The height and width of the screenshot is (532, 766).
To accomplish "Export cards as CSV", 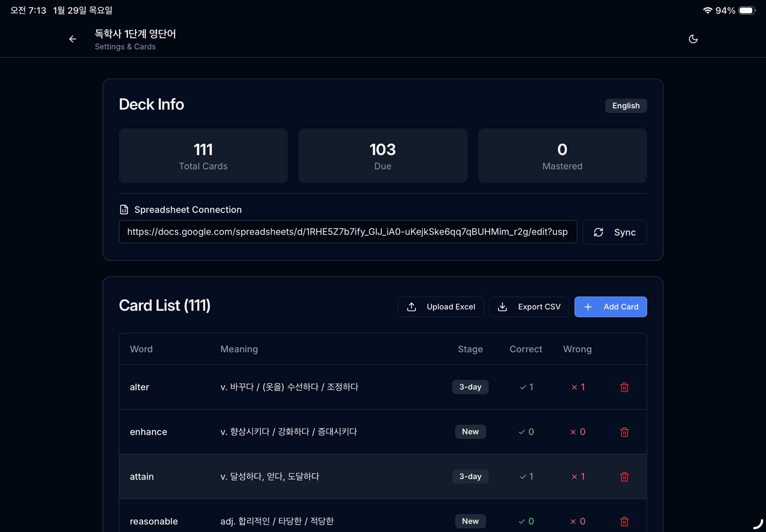I will tap(529, 307).
